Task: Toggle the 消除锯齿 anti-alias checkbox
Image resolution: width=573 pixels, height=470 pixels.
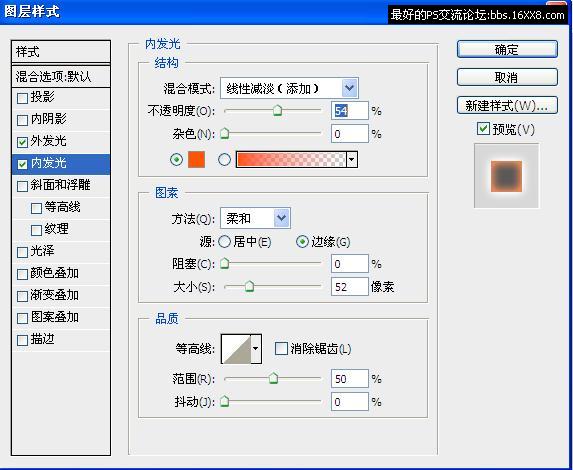Action: pos(281,349)
